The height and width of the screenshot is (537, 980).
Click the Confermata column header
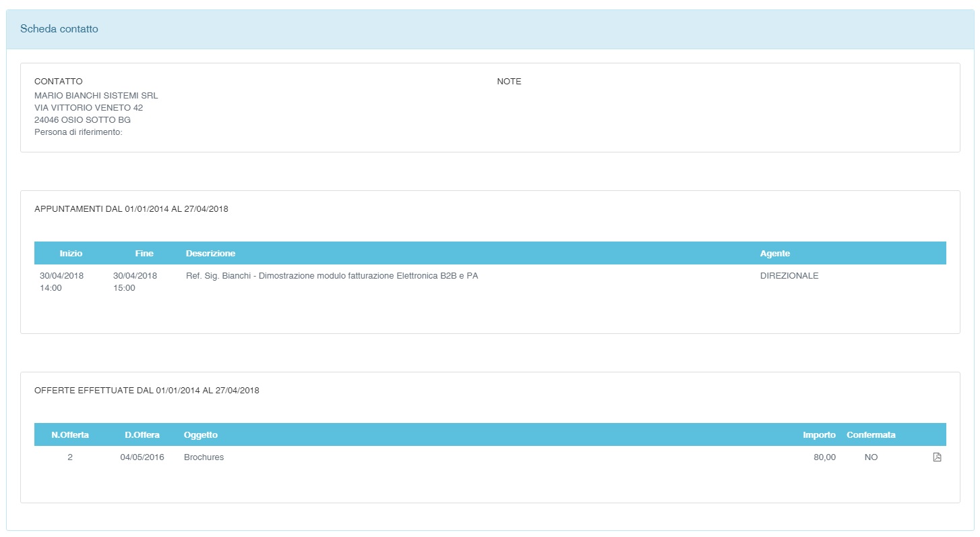(x=871, y=435)
